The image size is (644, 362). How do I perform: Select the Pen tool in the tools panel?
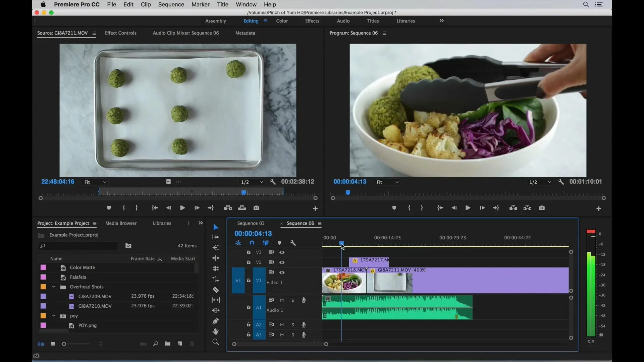(x=216, y=321)
